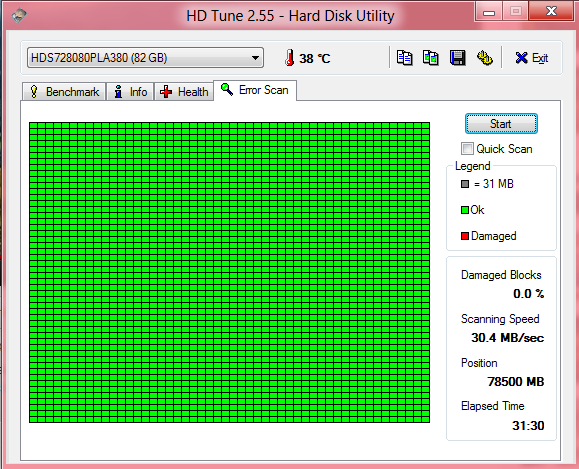
Task: Switch to the Health tab
Action: (x=184, y=92)
